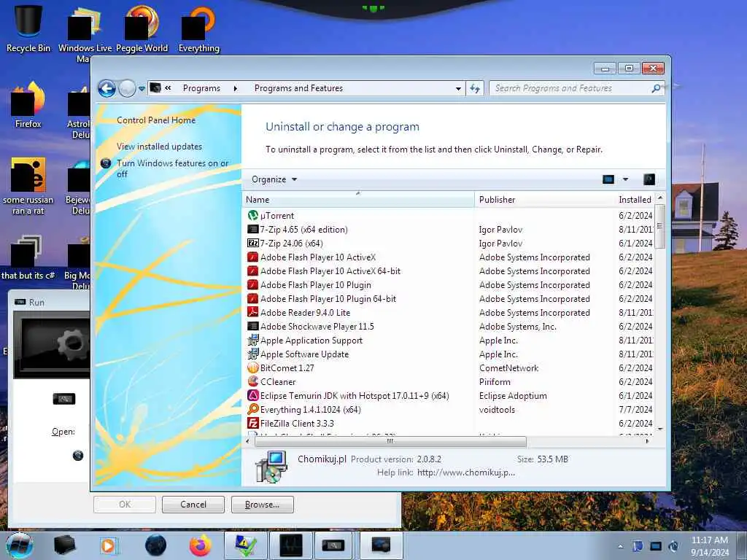Image resolution: width=747 pixels, height=560 pixels.
Task: Go back with the blue arrow button
Action: pyautogui.click(x=107, y=88)
